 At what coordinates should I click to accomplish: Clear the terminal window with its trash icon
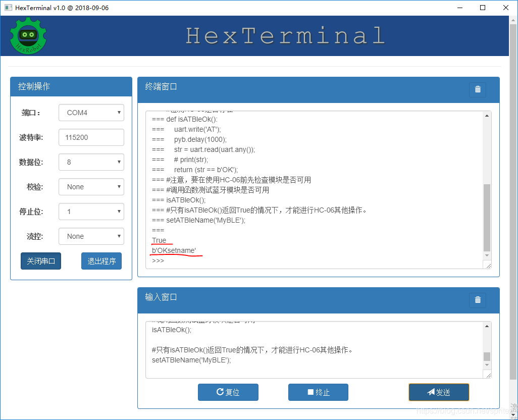478,89
